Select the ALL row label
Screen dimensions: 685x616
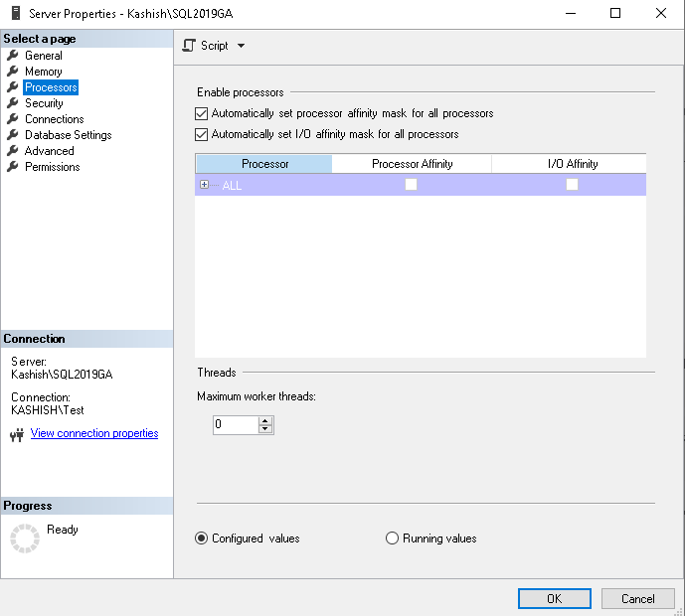pyautogui.click(x=232, y=185)
